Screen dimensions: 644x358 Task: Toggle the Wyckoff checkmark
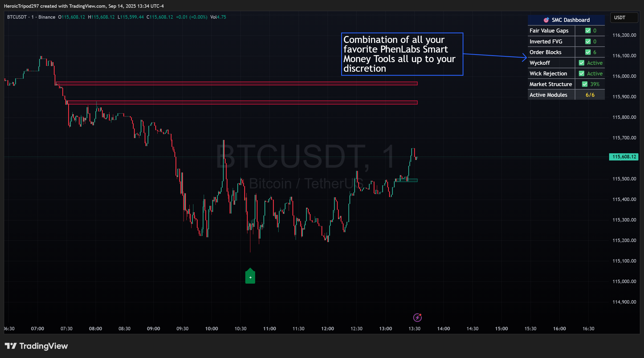[x=582, y=63]
